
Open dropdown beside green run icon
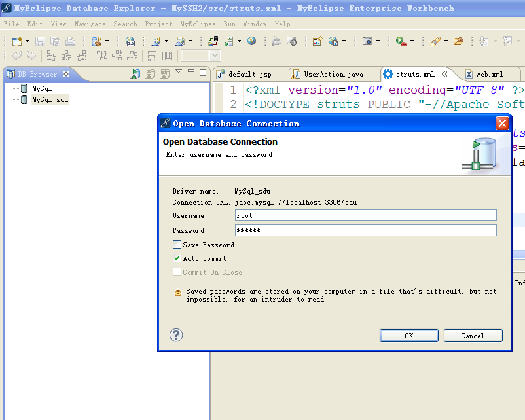(x=412, y=41)
